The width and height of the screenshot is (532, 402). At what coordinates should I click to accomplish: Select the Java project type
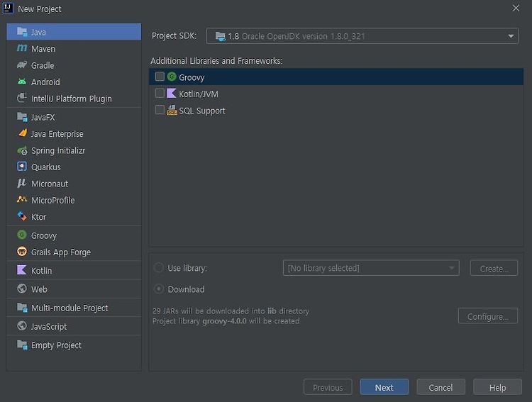pos(74,32)
